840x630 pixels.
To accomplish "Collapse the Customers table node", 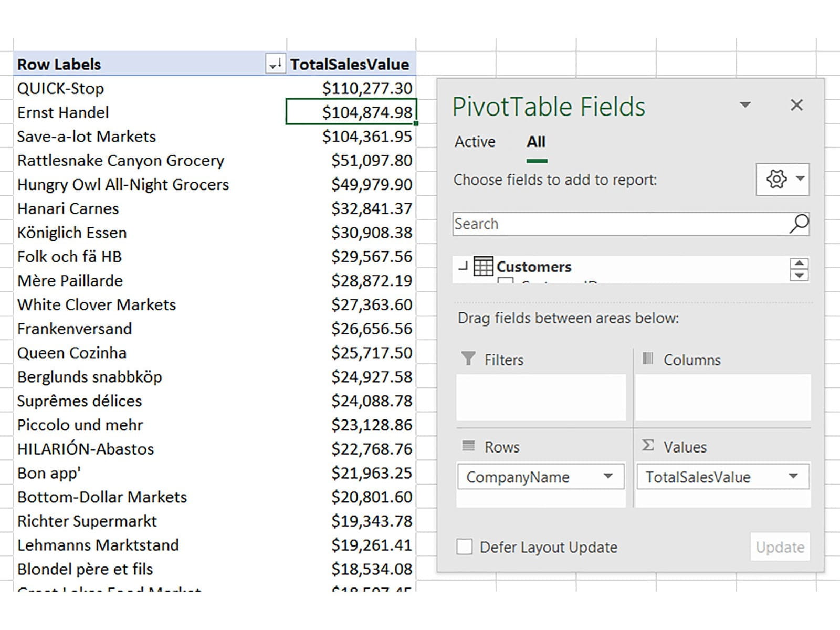I will pos(463,267).
